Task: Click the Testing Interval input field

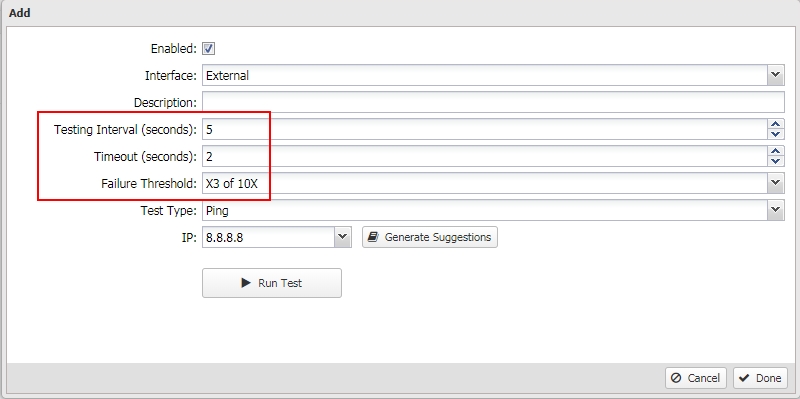Action: pyautogui.click(x=485, y=129)
